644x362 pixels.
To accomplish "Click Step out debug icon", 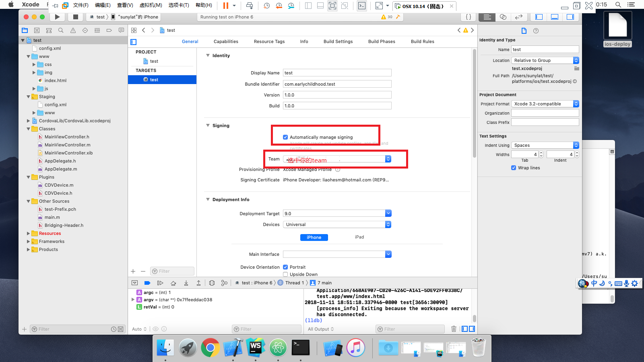I will pos(198,283).
